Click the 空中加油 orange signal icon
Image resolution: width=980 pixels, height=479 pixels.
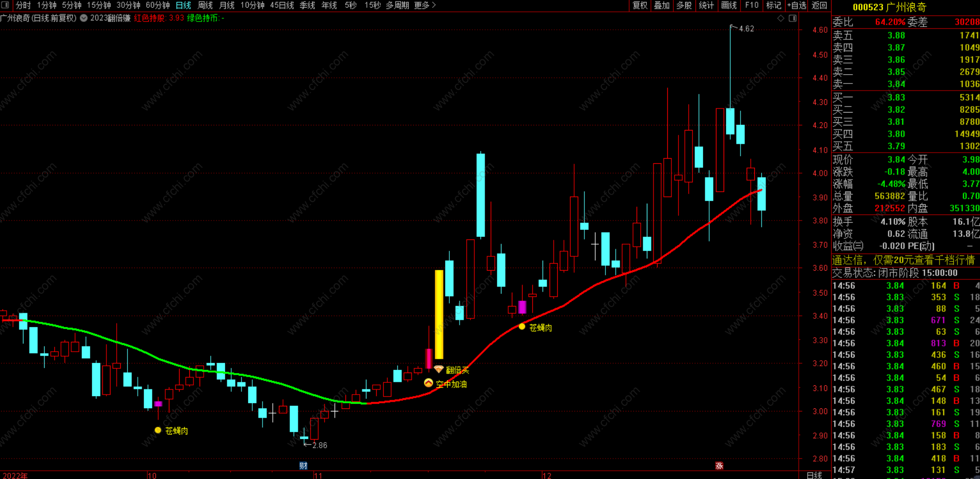click(x=428, y=383)
